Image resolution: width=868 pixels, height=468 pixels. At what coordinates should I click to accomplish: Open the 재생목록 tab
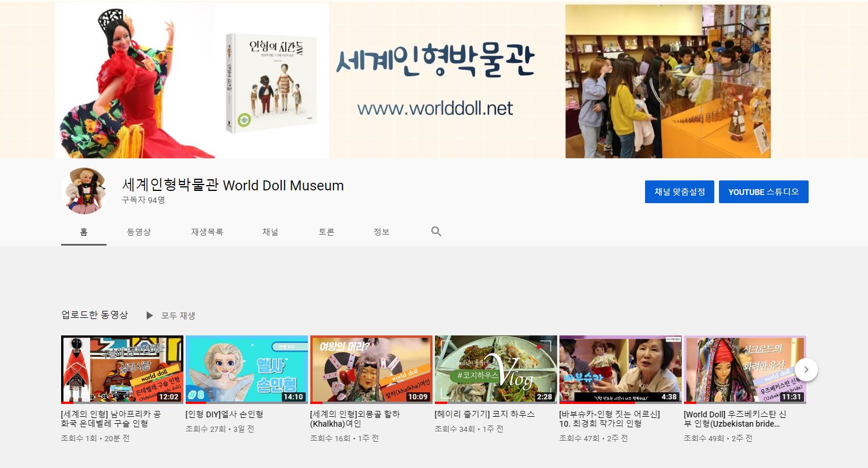click(x=207, y=232)
